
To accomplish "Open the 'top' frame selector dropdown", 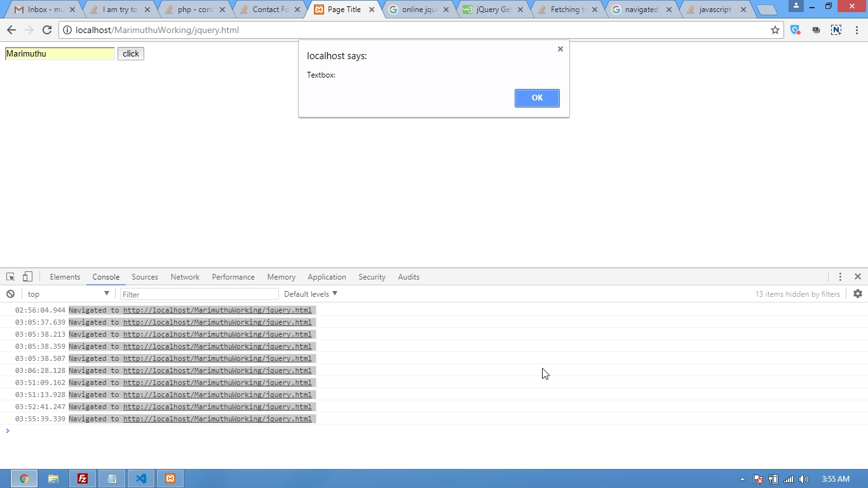I will pos(68,294).
